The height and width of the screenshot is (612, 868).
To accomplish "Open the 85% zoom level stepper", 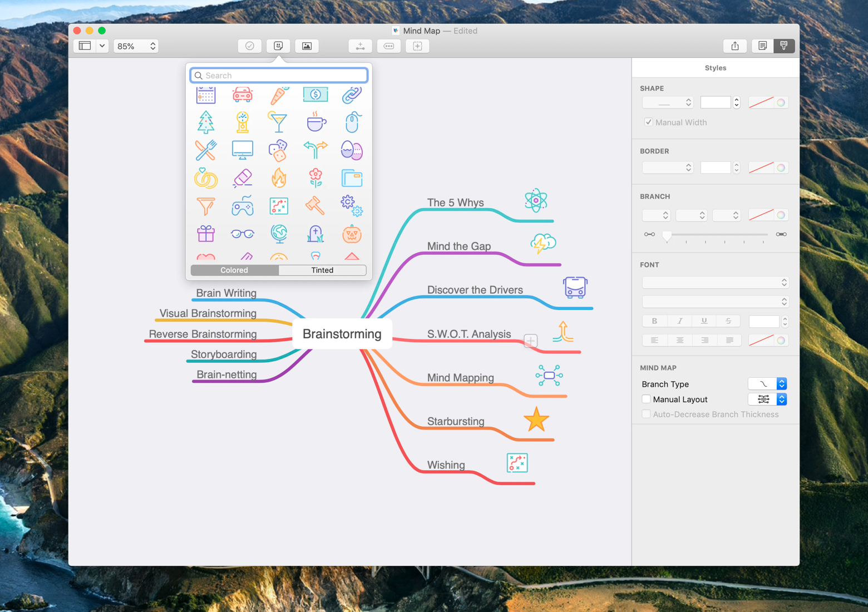I will pyautogui.click(x=151, y=46).
